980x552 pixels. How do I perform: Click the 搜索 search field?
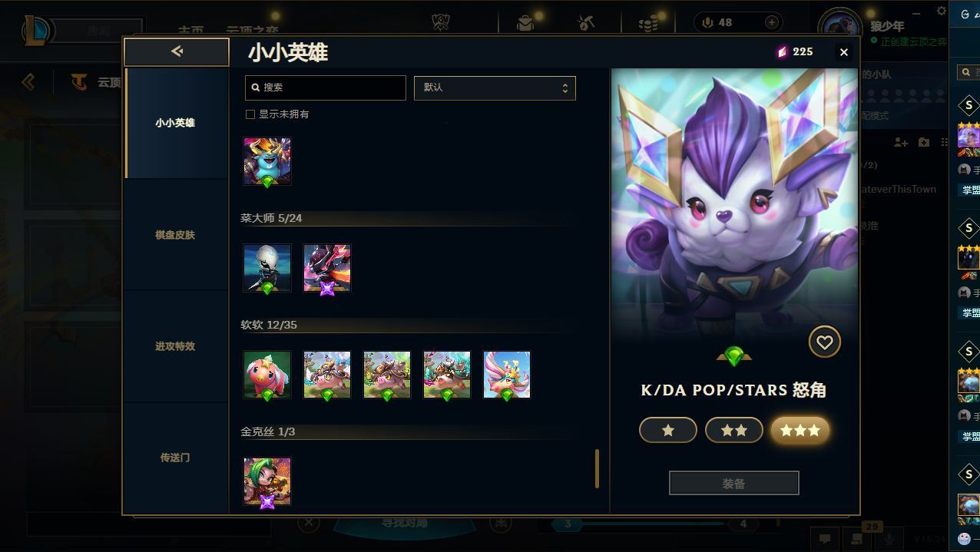pos(325,88)
